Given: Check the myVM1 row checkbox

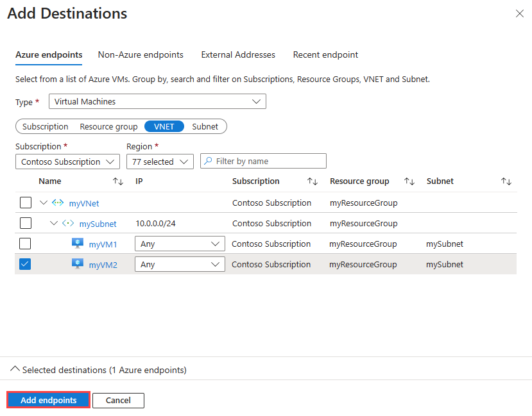Looking at the screenshot, I should coord(26,244).
